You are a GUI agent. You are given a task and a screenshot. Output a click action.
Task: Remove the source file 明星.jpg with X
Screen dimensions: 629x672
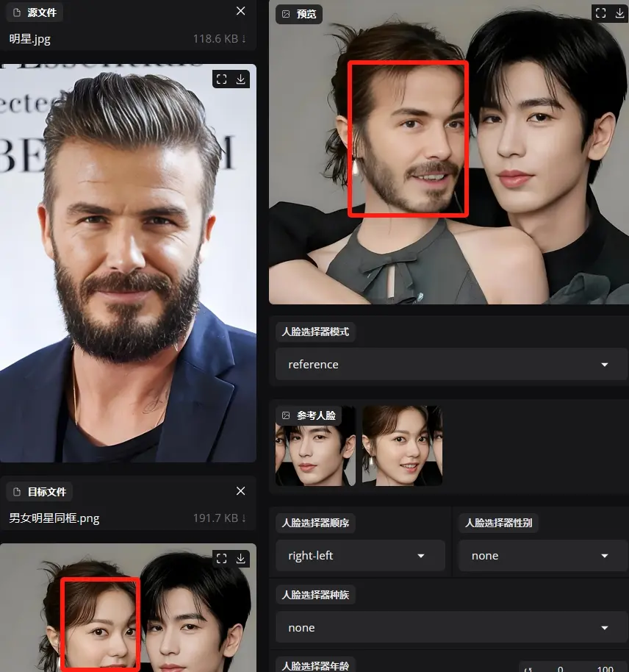241,11
